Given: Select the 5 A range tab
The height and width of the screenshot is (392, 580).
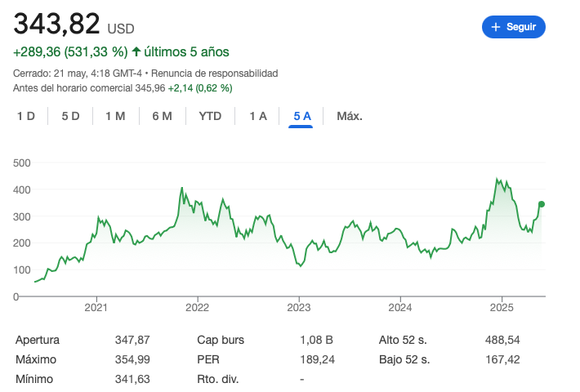Looking at the screenshot, I should (302, 116).
